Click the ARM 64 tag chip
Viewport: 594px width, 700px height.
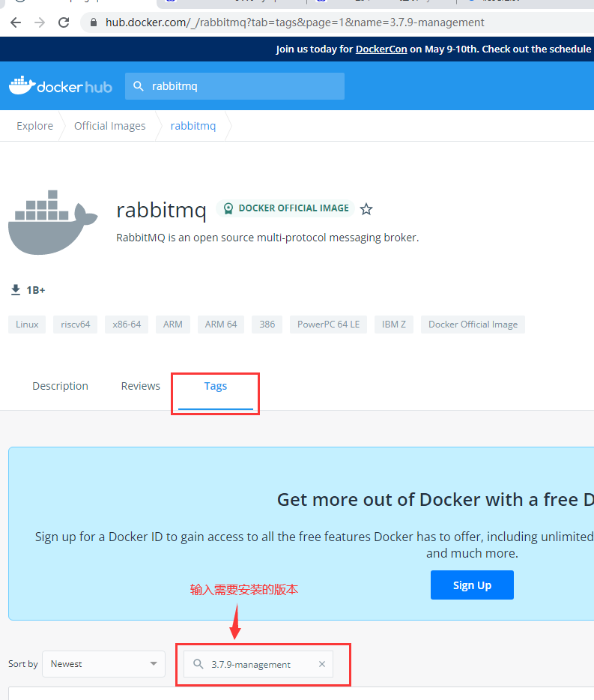pos(221,324)
